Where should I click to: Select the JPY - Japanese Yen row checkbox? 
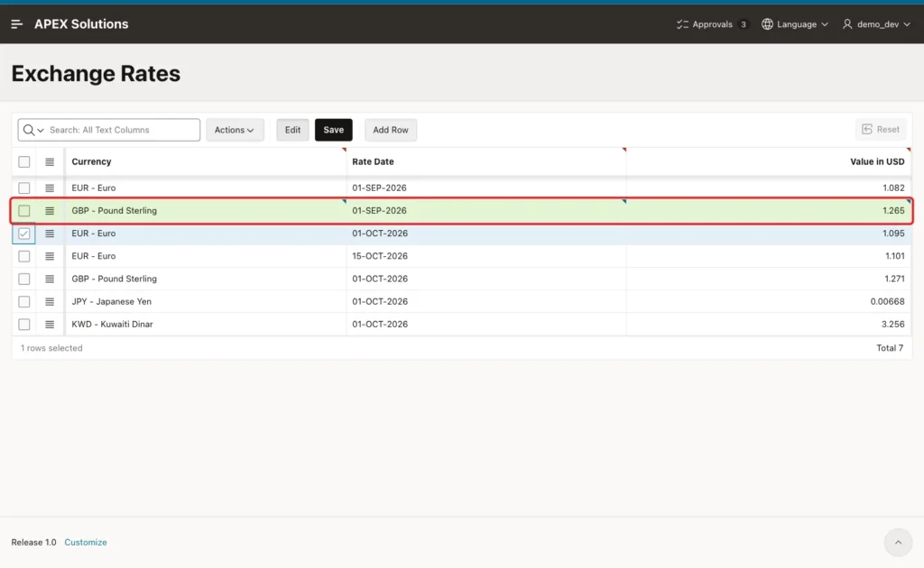pos(24,302)
